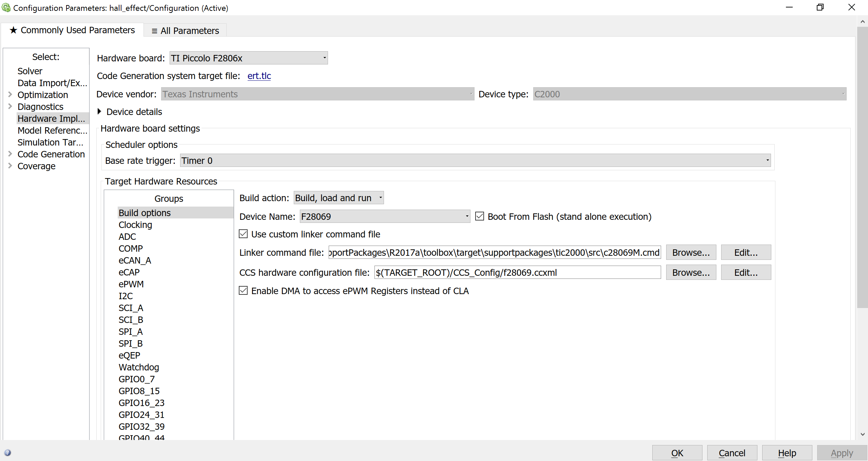Expand the Optimization tree node
This screenshot has width=868, height=461.
tap(10, 95)
